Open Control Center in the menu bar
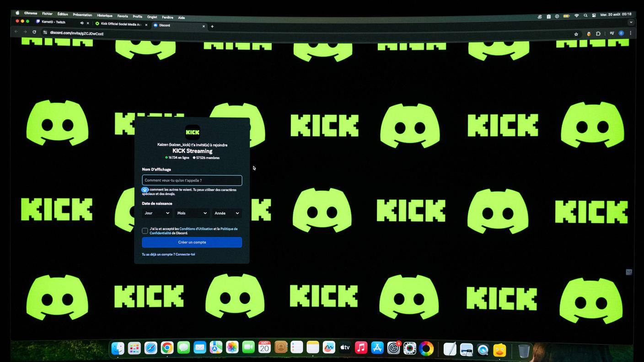Screen dimensions: 644x362 594,15
